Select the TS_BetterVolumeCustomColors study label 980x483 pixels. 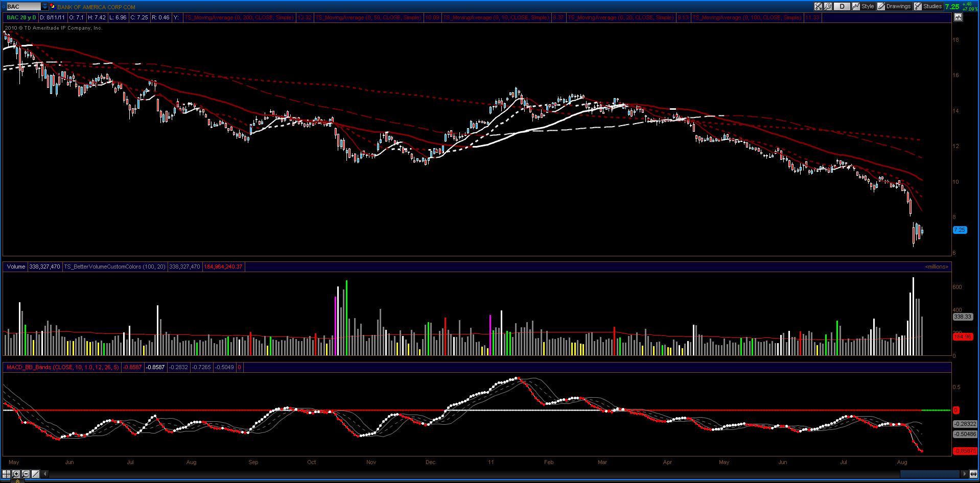tap(114, 267)
